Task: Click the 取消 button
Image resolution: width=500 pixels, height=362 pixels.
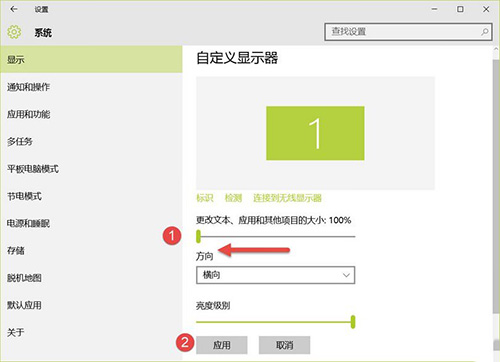Action: (284, 345)
